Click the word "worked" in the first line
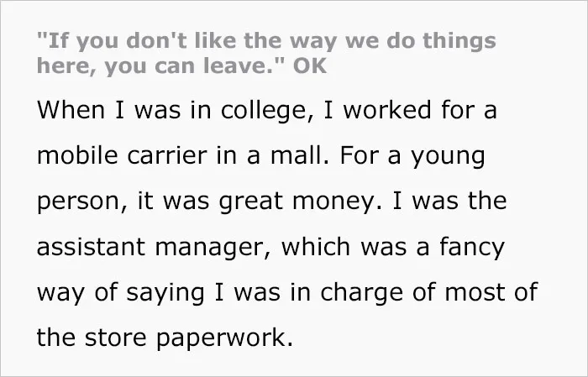588x377 pixels. [387, 110]
